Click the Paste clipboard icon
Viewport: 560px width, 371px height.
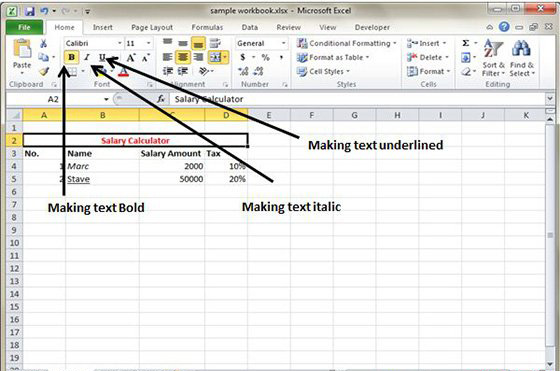click(22, 49)
